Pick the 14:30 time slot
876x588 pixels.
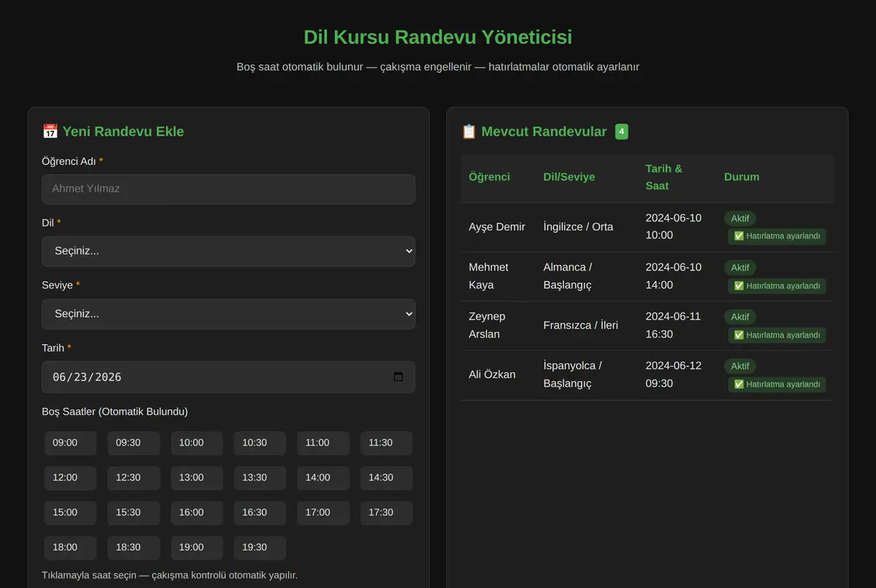386,478
